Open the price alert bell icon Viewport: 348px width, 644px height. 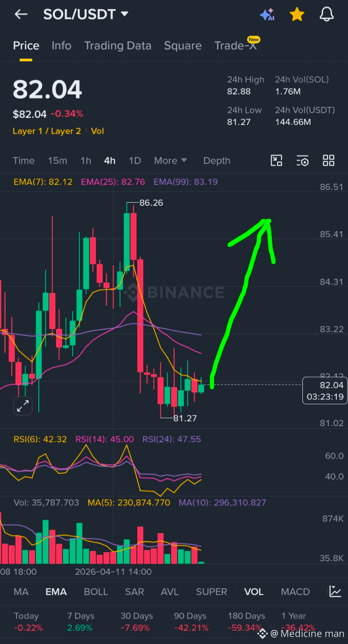click(327, 14)
